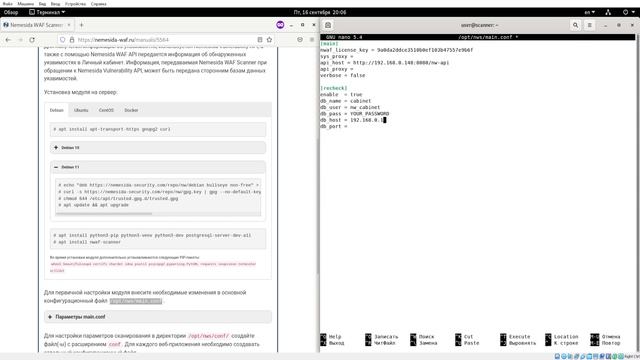Click the nwaf_license_key line in nano
The height and width of the screenshot is (360, 640).
(x=396, y=50)
